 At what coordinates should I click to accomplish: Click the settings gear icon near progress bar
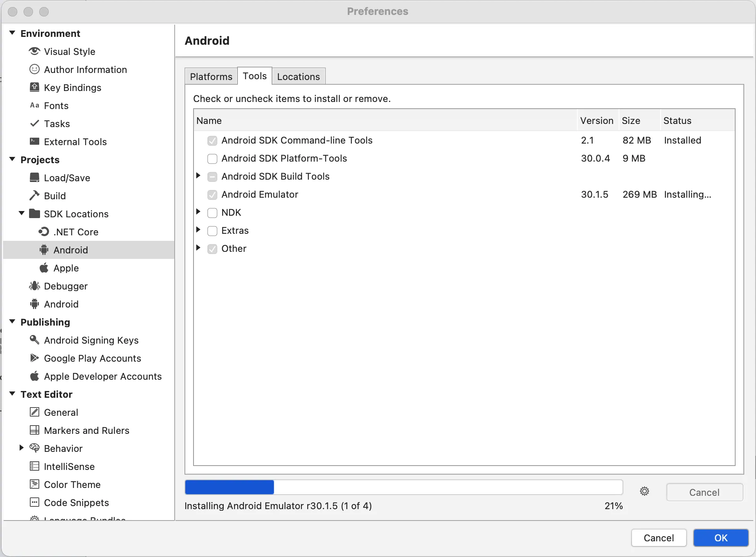click(645, 491)
